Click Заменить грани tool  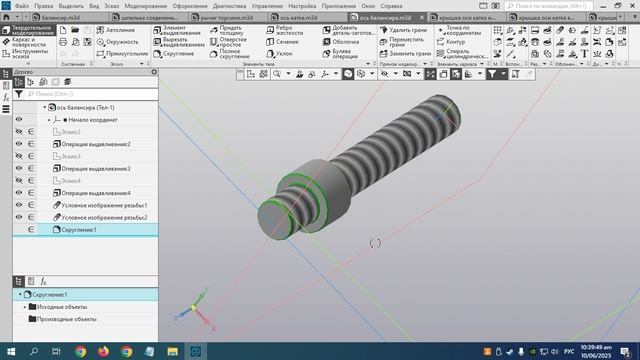[x=405, y=54]
